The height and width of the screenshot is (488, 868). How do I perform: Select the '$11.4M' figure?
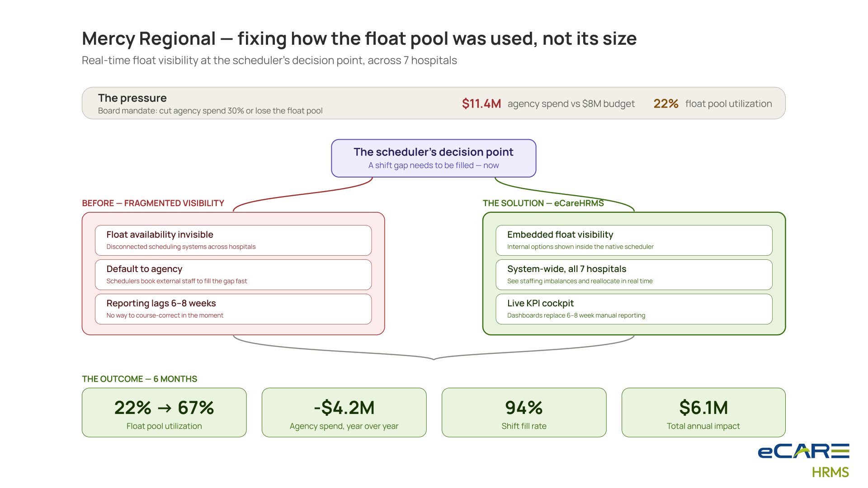pos(481,103)
